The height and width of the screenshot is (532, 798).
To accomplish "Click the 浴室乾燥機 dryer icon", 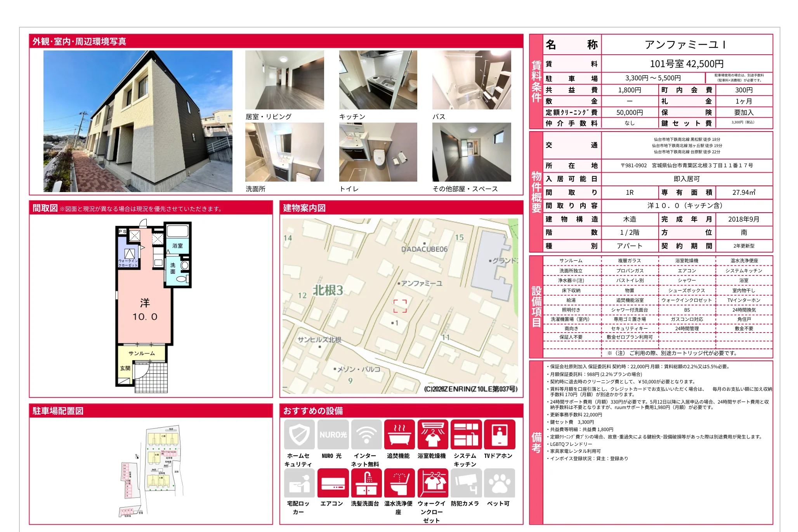I will pyautogui.click(x=432, y=434).
